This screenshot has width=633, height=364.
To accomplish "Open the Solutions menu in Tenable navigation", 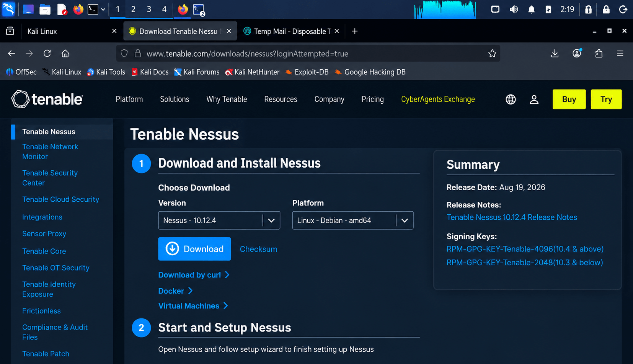I will (x=175, y=99).
